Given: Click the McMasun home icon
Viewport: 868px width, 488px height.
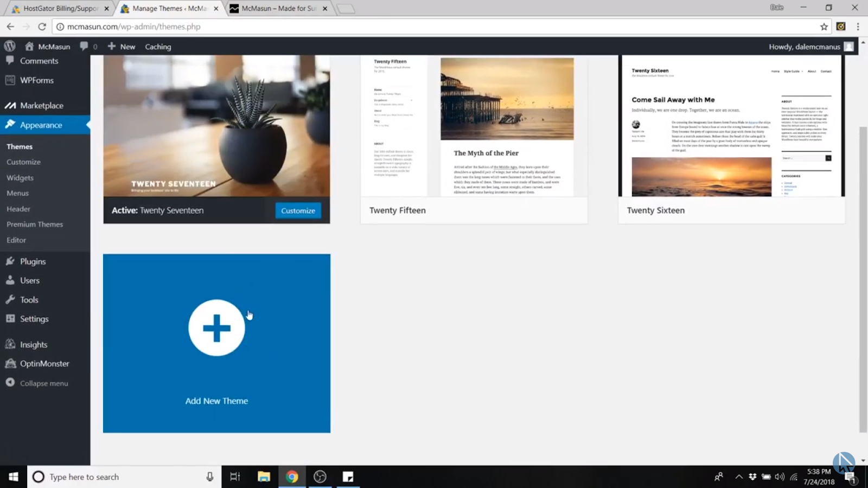Looking at the screenshot, I should coord(29,46).
